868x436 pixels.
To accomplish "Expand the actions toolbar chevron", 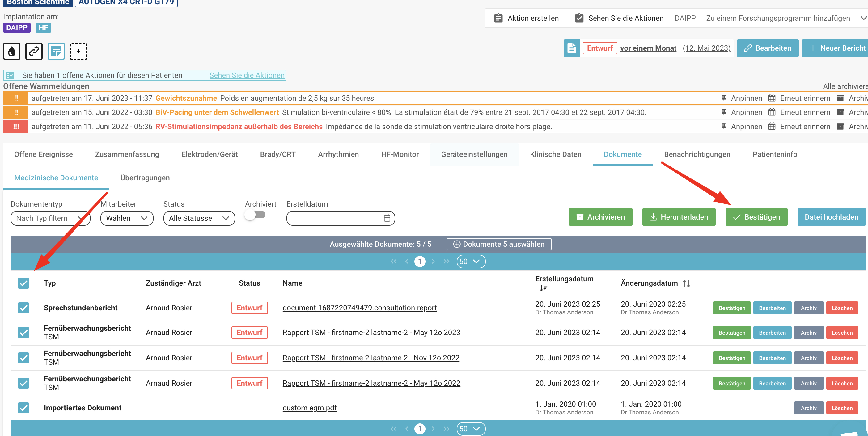I will pos(863,18).
